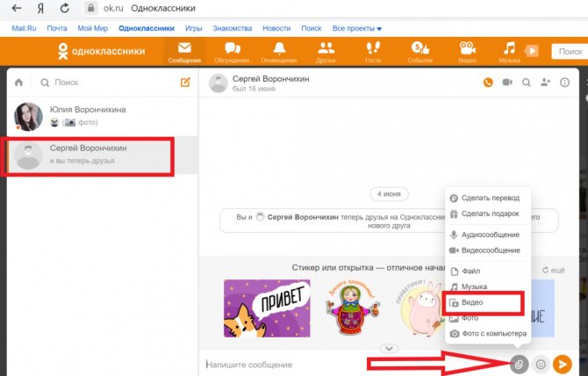Viewport: 588px width, 376px height.
Task: Click the header Поиск search field
Action: (x=570, y=52)
